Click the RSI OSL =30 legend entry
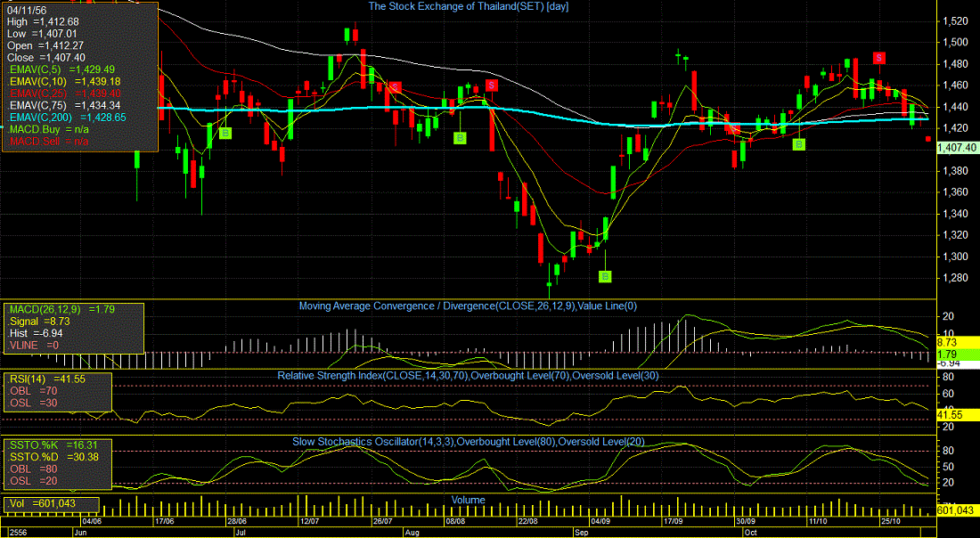Viewport: 980px width, 538px height. click(32, 403)
